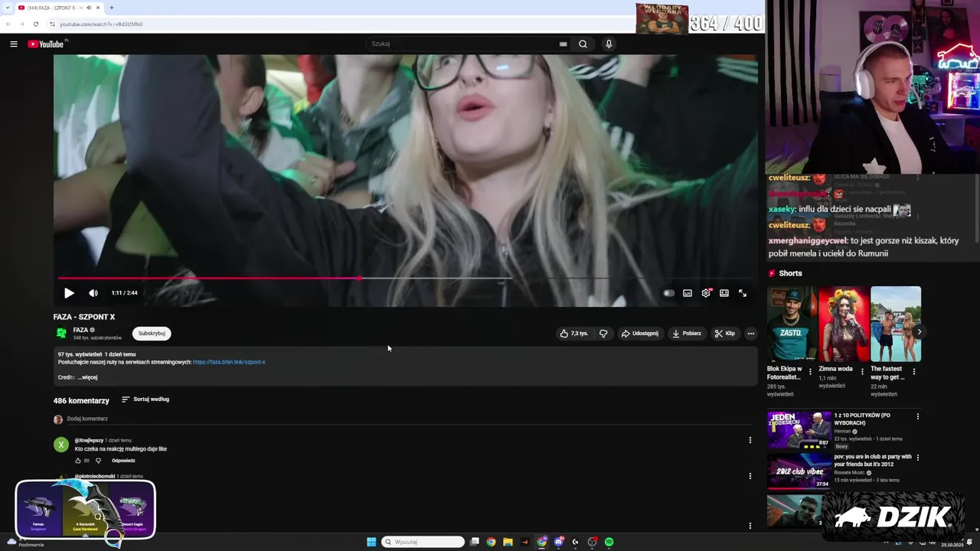Open the Herman channel name link
980x551 pixels.
[842, 432]
